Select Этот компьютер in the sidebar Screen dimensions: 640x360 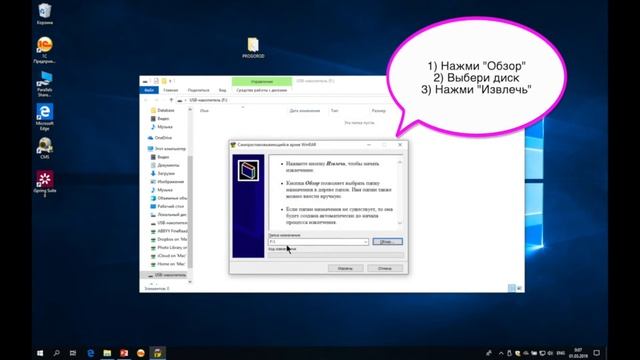(x=167, y=149)
